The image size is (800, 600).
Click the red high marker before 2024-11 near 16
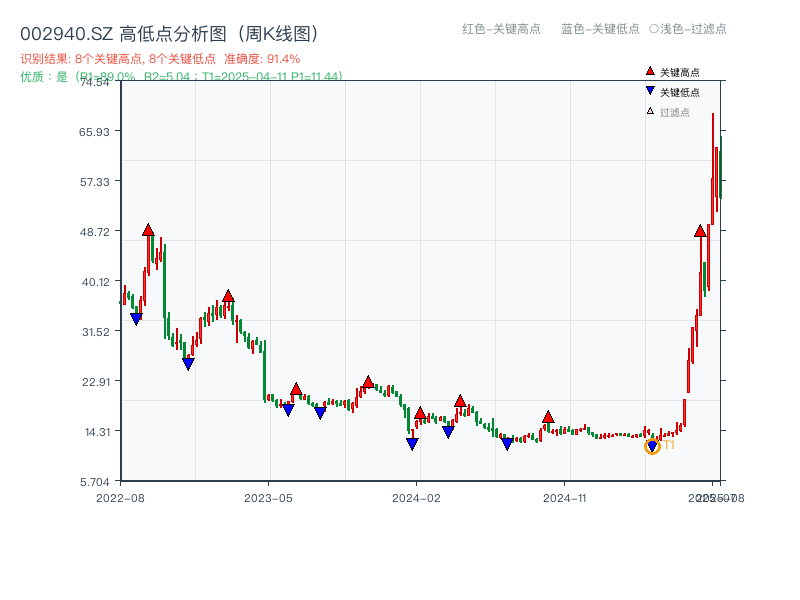[x=548, y=417]
